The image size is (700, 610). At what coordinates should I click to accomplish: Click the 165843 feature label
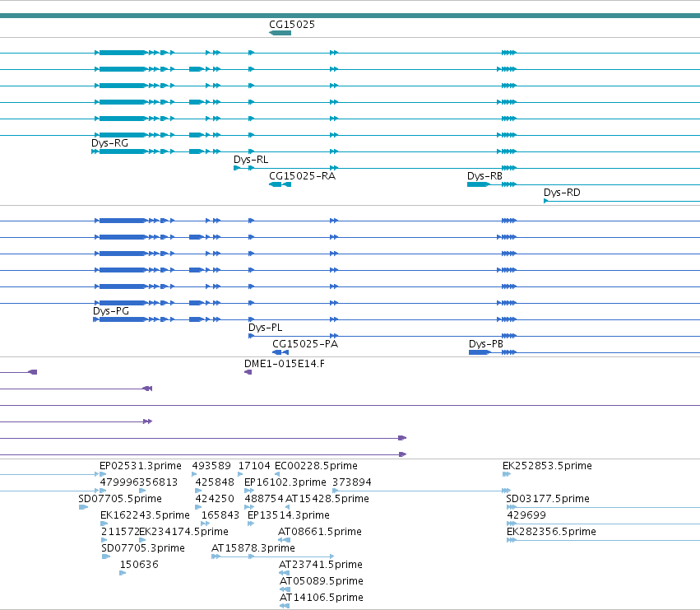point(220,515)
